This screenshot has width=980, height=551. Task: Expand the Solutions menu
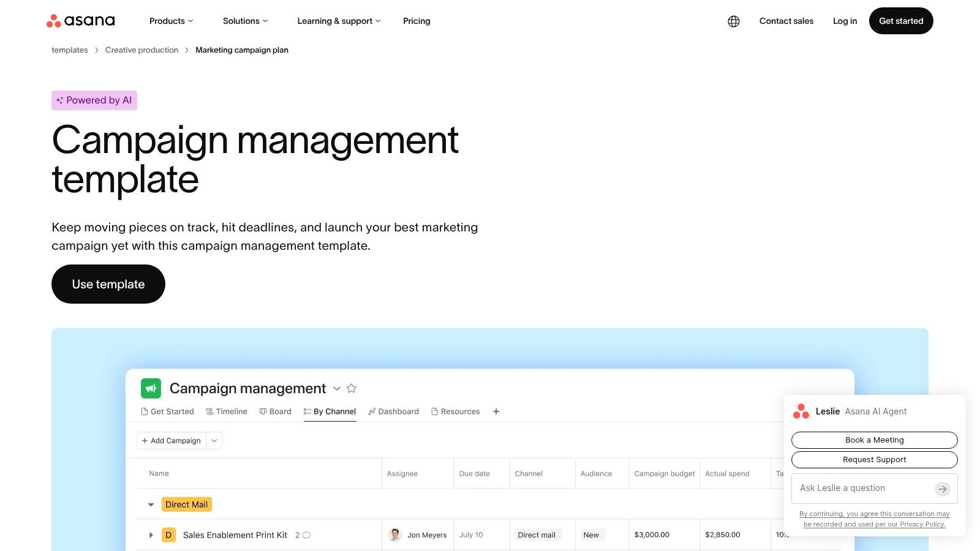[x=246, y=21]
